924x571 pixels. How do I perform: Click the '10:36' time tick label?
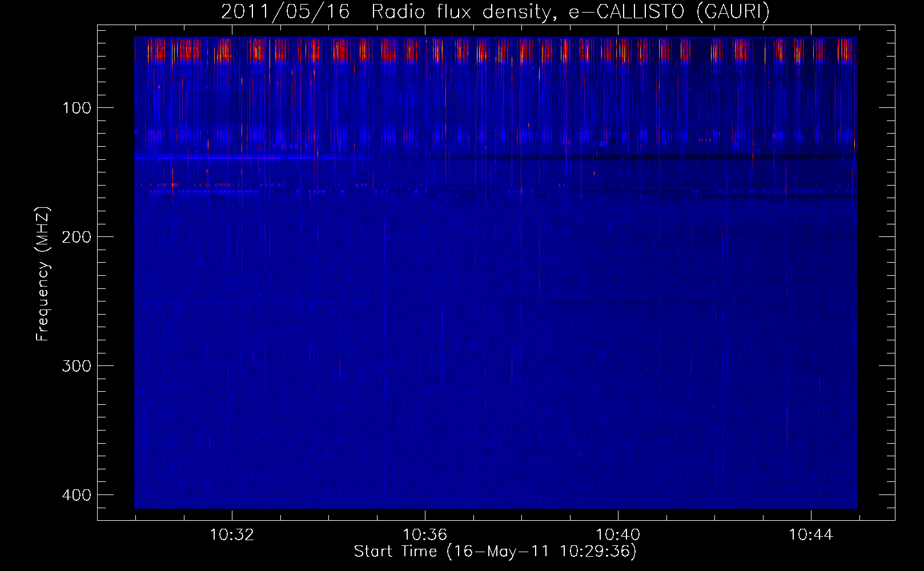[x=425, y=535]
